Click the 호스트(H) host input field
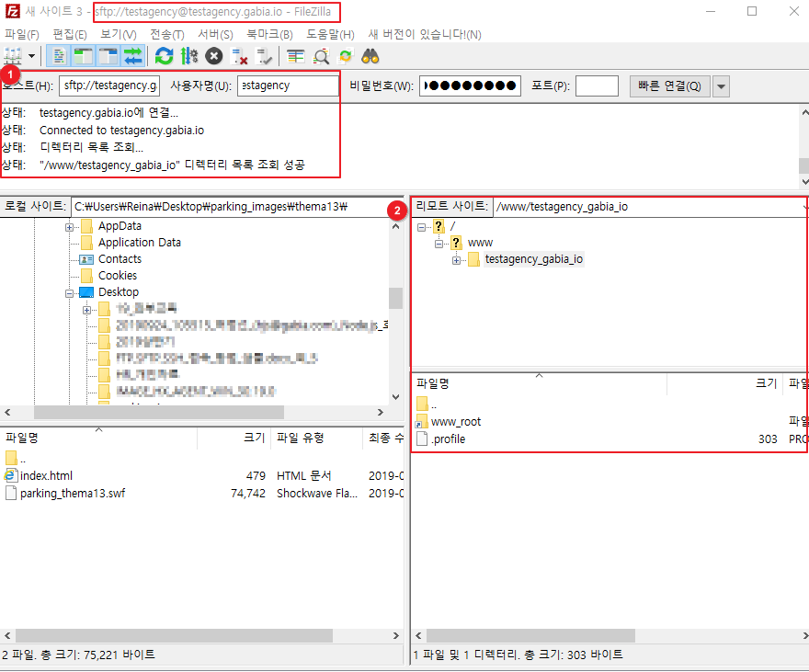The image size is (809, 672). click(x=110, y=85)
